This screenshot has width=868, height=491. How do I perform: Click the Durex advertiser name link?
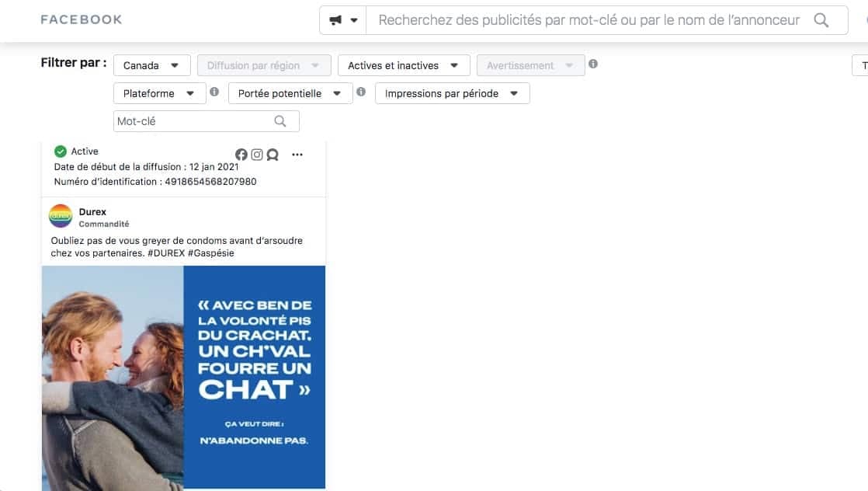[x=92, y=211]
